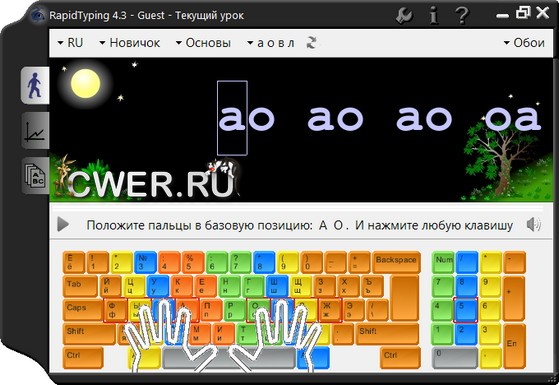
Task: Open the statistics graph tab in sidebar
Action: point(35,130)
